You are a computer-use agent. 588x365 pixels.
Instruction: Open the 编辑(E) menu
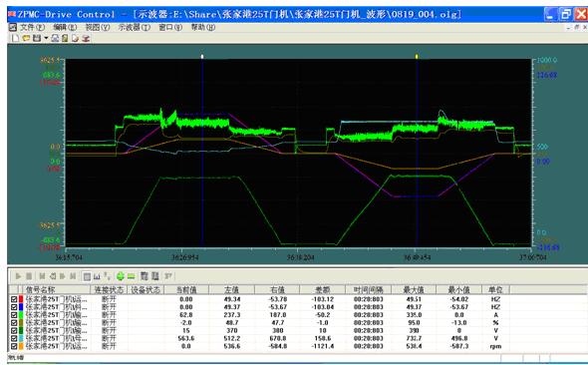(x=65, y=27)
